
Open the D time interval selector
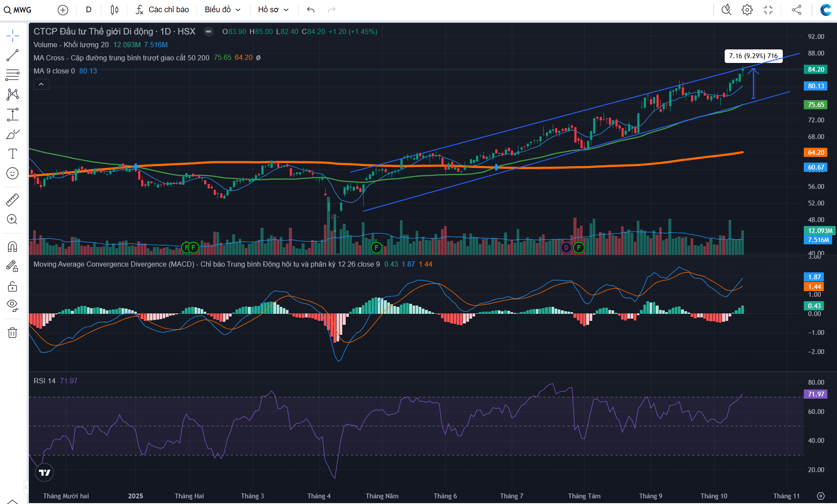click(x=89, y=10)
